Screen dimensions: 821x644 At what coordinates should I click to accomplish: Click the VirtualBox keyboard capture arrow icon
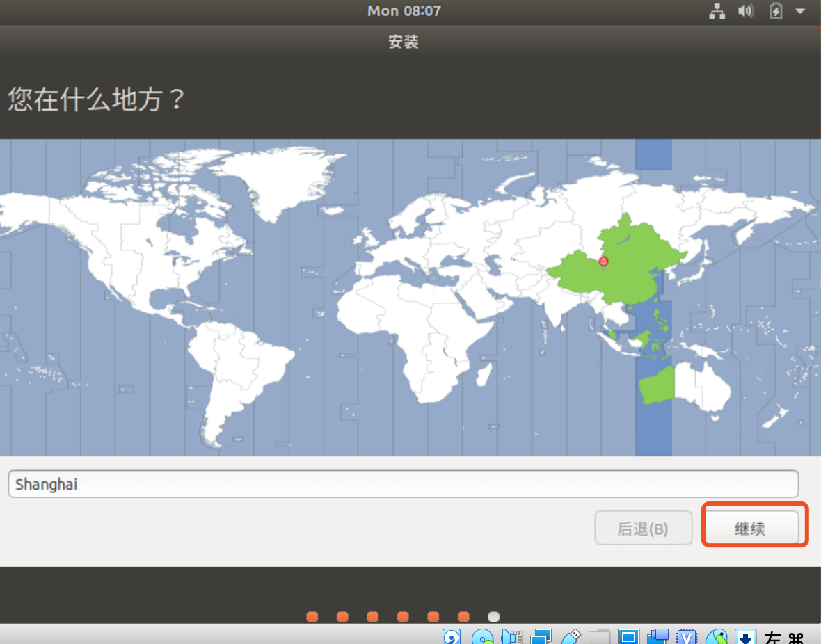745,636
